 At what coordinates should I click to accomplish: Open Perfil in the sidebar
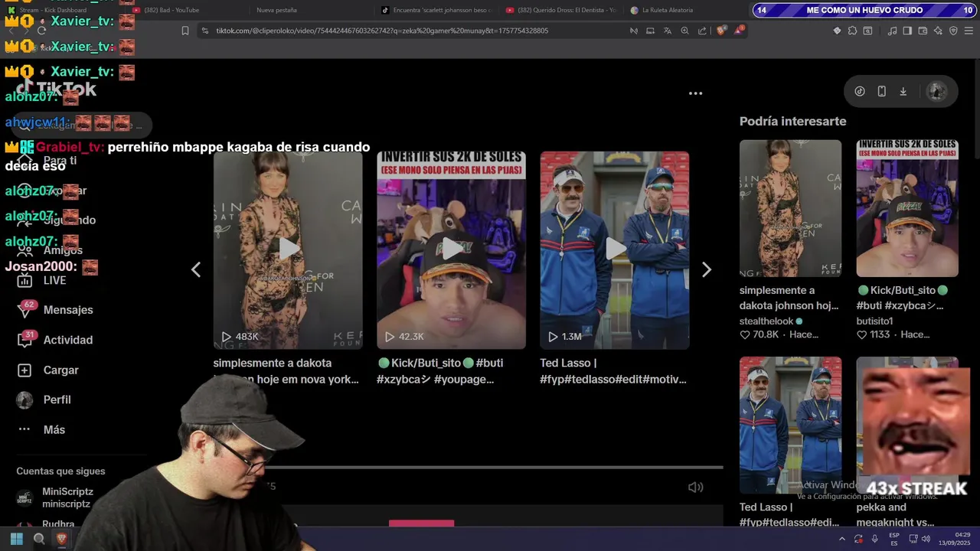[46, 399]
